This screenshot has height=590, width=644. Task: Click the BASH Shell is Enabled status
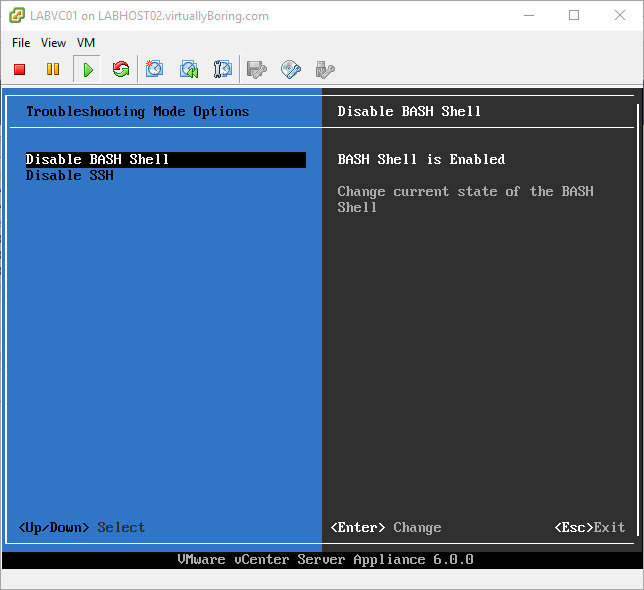pyautogui.click(x=421, y=159)
